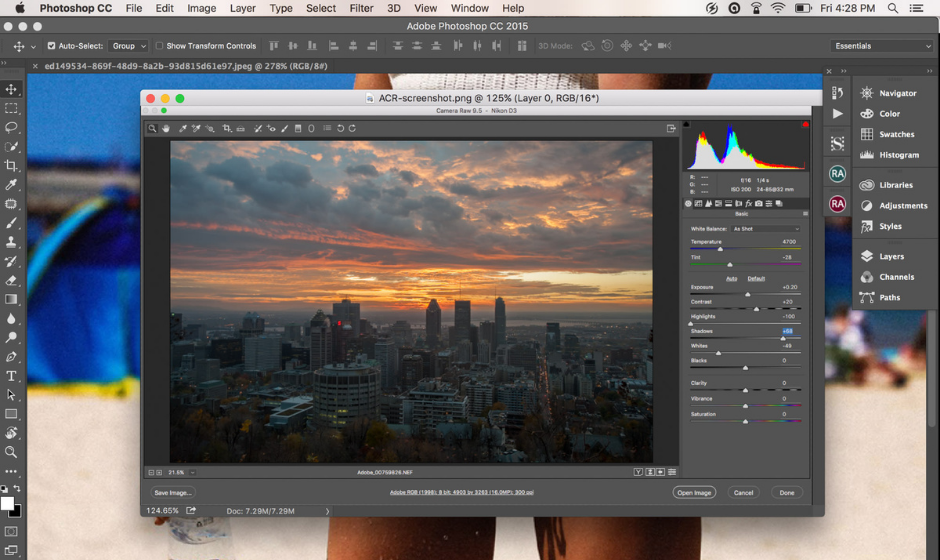Viewport: 940px width, 560px height.
Task: Open Spotlight search in the menu bar
Action: (x=893, y=8)
